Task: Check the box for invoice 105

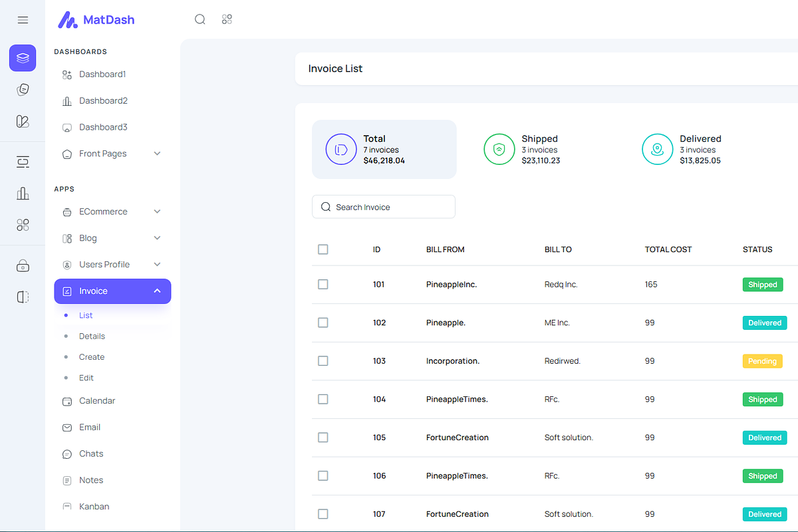Action: tap(323, 437)
